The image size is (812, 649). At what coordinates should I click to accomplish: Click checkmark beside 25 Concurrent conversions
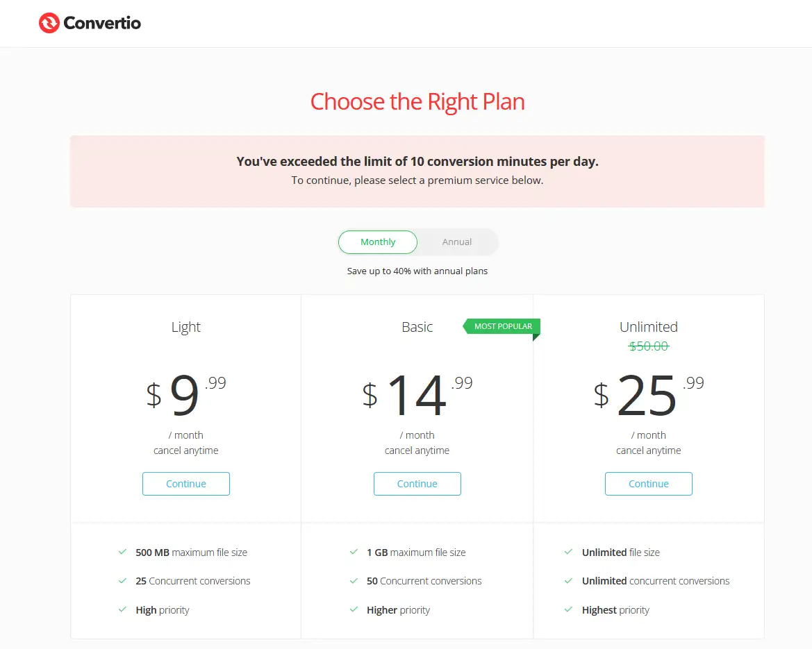pyautogui.click(x=123, y=581)
